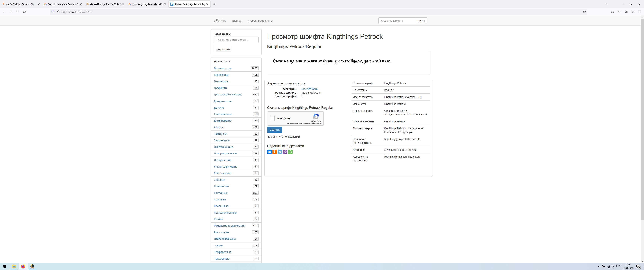
Task: Share via Telegram icon
Action: (280, 152)
